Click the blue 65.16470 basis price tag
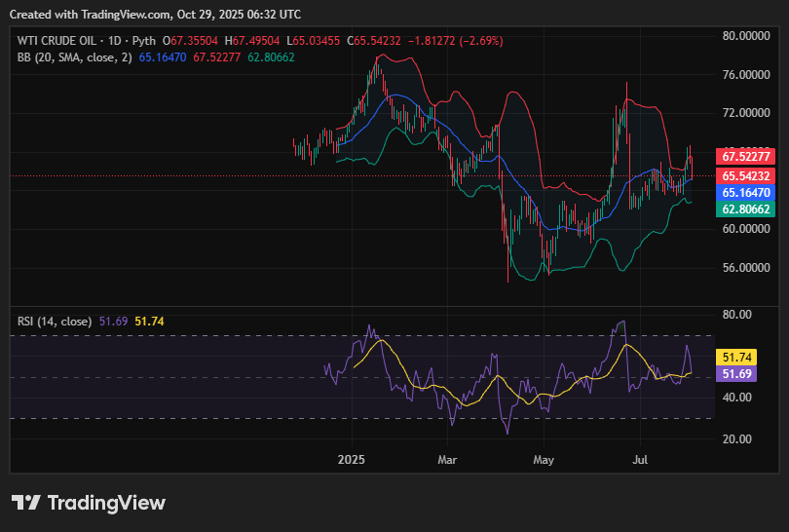 (x=746, y=193)
